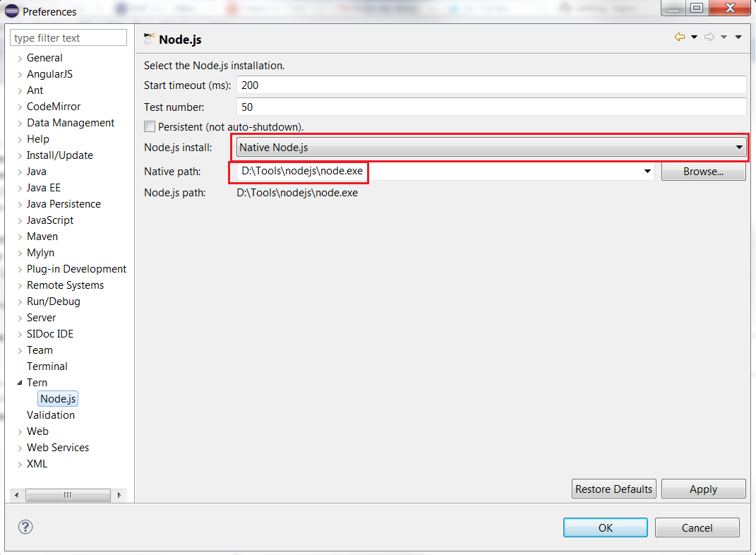Click the Start timeout input field
Viewport: 756px width, 555px height.
491,85
